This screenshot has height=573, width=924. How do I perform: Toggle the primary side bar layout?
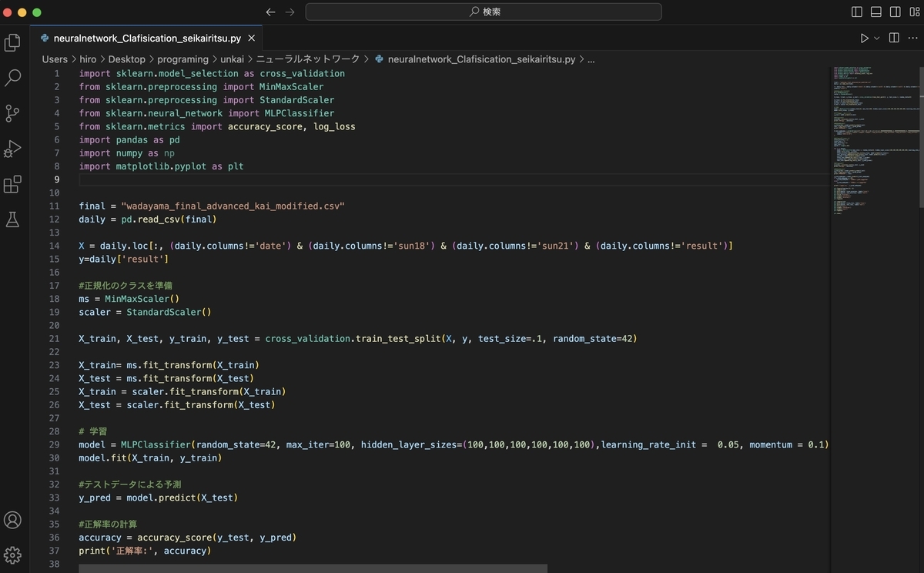857,12
